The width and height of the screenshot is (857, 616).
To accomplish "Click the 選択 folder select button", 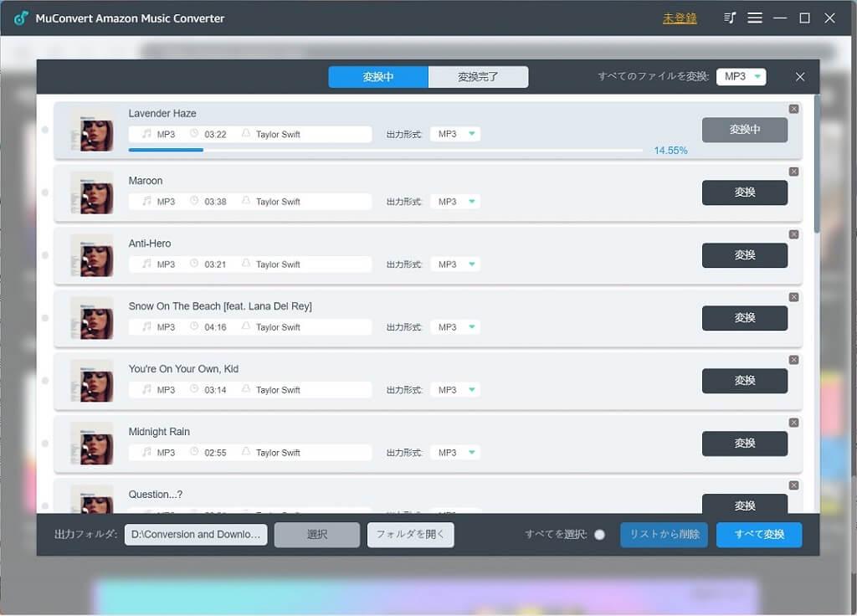I will [317, 535].
